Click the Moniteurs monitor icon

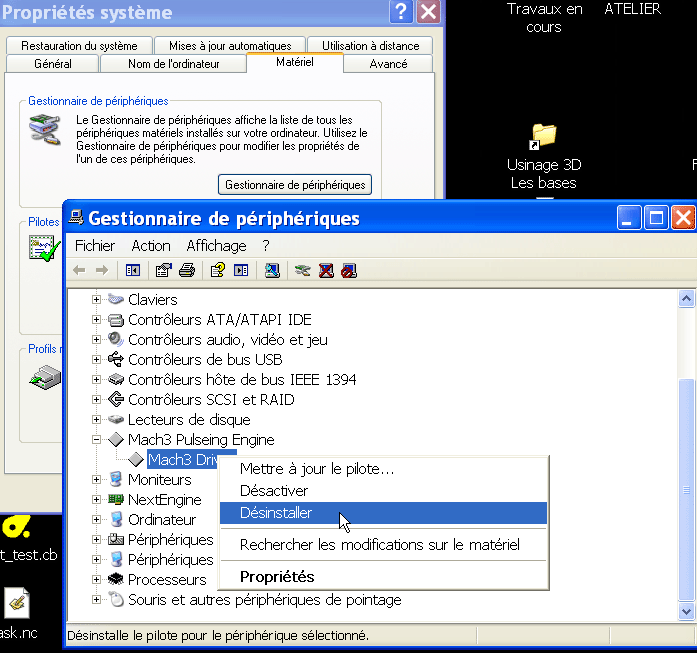tap(116, 479)
